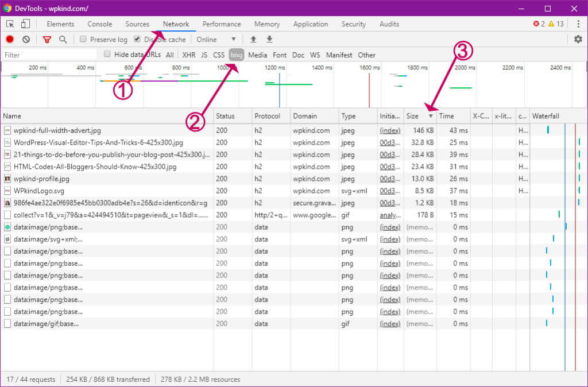Viewport: 588px width, 387px height.
Task: Activate the inspect element picker icon
Action: [x=10, y=24]
